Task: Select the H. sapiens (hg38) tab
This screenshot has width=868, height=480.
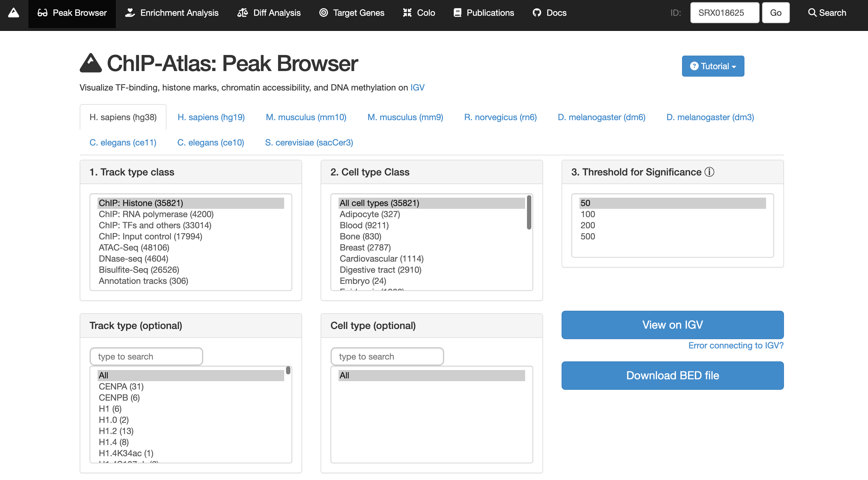Action: [123, 117]
